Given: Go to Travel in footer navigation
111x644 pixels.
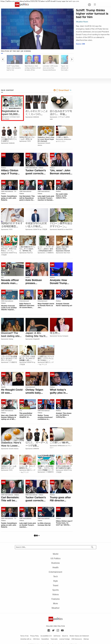Looking at the screenshot, I should click(x=56, y=585).
